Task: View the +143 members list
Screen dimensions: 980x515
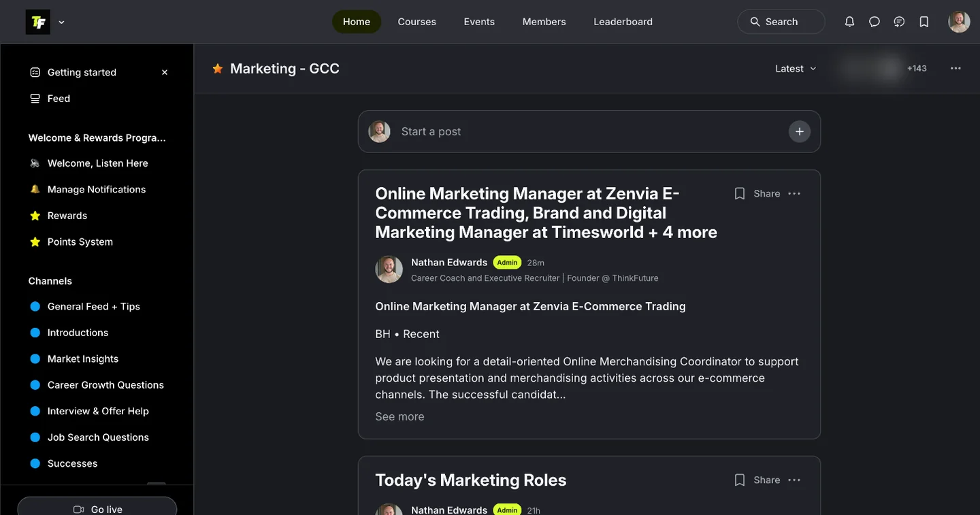Action: tap(917, 69)
